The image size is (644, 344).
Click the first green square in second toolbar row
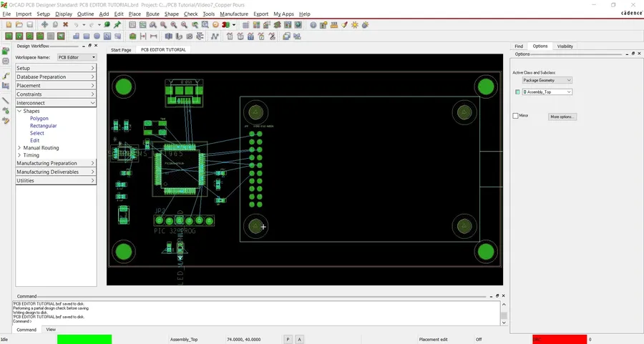tap(9, 36)
